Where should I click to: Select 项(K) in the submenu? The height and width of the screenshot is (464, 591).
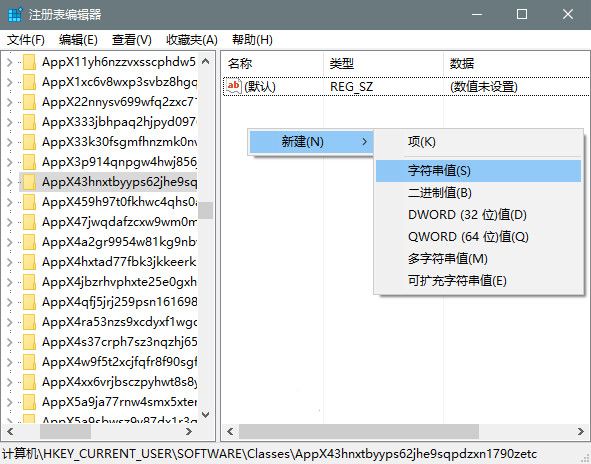pos(478,142)
